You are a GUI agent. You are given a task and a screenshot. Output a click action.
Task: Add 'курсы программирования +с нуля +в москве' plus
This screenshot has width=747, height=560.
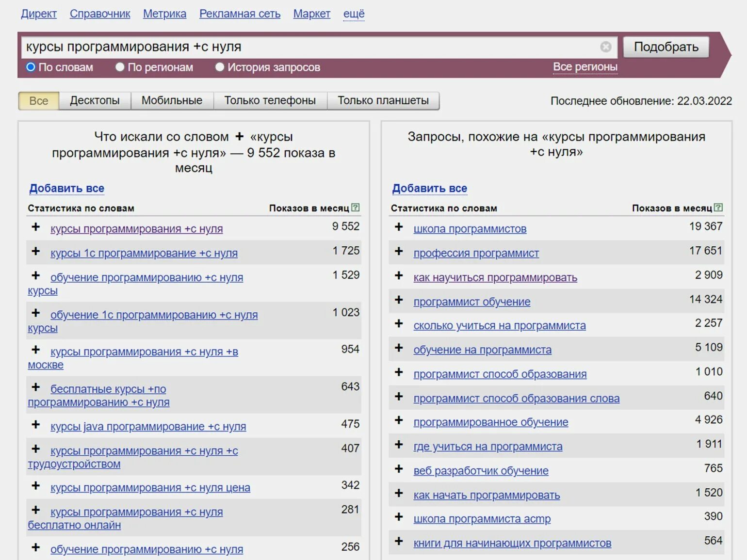(x=36, y=350)
